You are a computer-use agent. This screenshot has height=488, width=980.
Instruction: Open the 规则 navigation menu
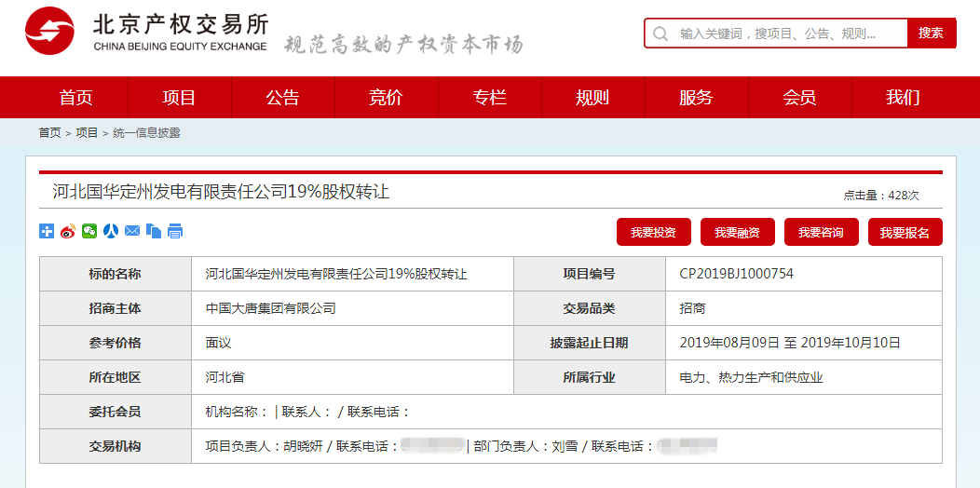tap(592, 98)
